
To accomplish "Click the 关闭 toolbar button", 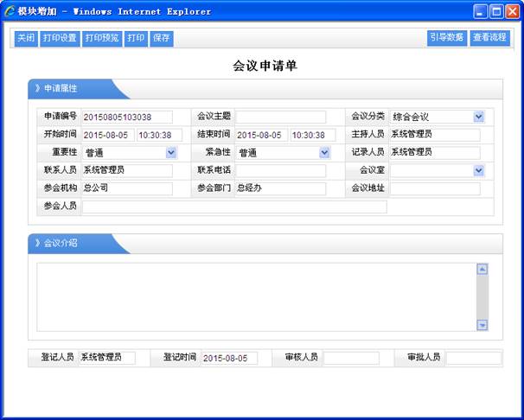I will [26, 39].
